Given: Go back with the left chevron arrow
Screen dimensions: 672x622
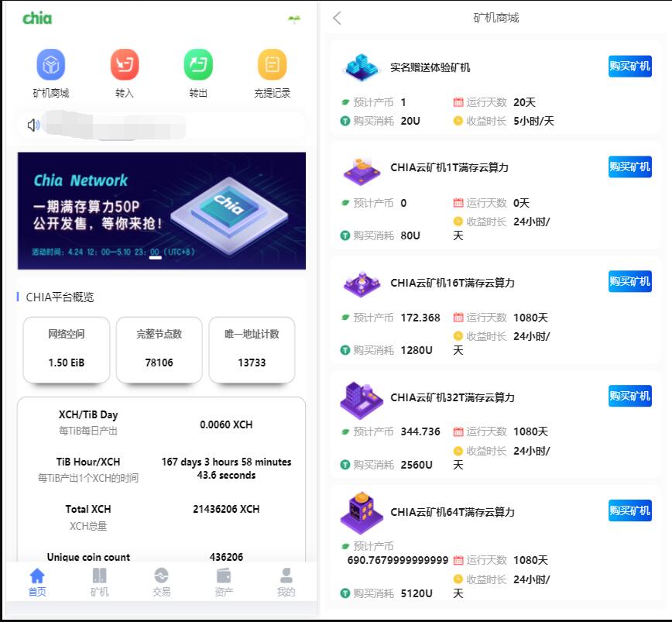Looking at the screenshot, I should 338,18.
